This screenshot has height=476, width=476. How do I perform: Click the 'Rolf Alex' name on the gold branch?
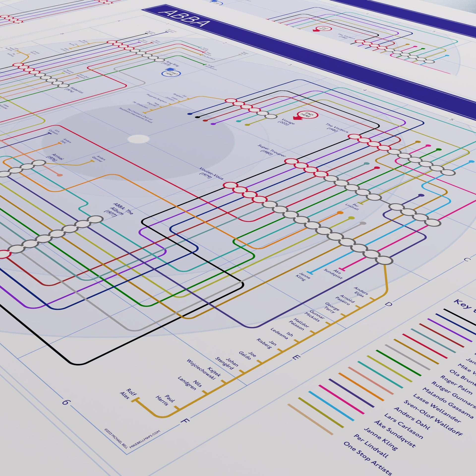coord(128,394)
